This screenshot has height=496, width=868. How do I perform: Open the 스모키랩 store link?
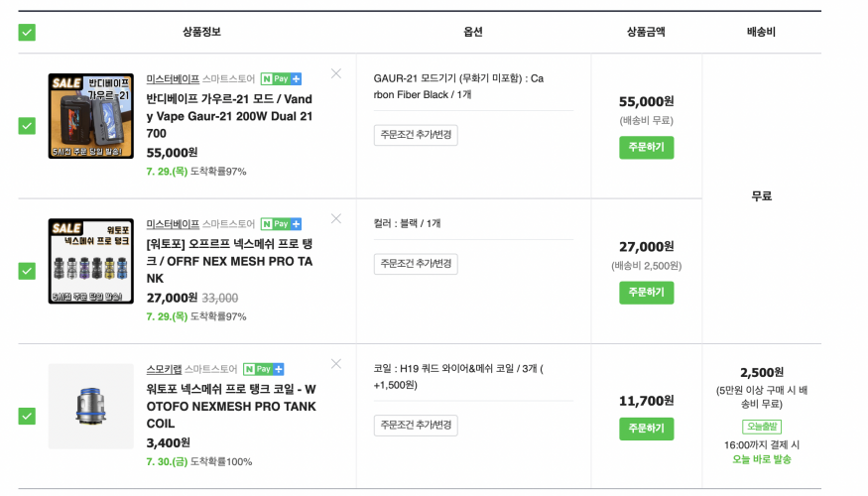164,369
